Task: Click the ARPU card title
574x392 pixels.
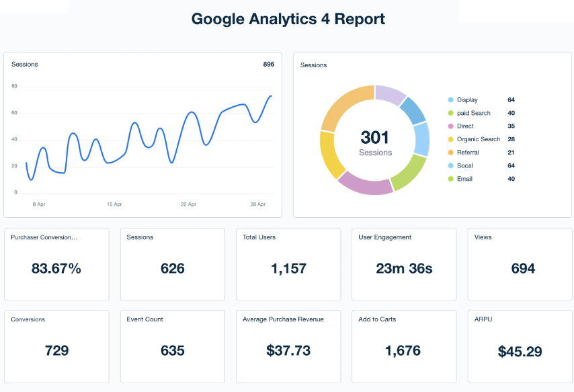Action: coord(483,319)
